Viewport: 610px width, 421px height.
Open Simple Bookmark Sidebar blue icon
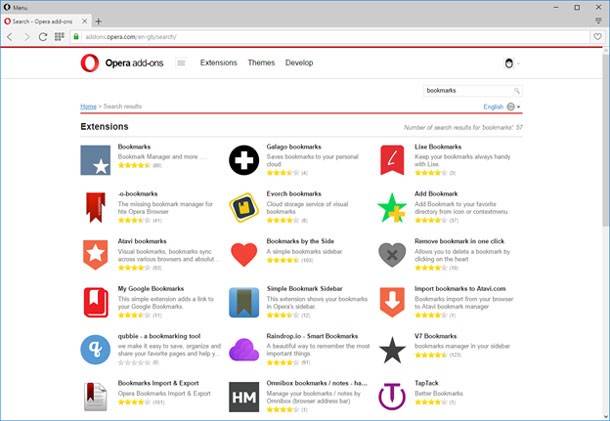(x=244, y=302)
